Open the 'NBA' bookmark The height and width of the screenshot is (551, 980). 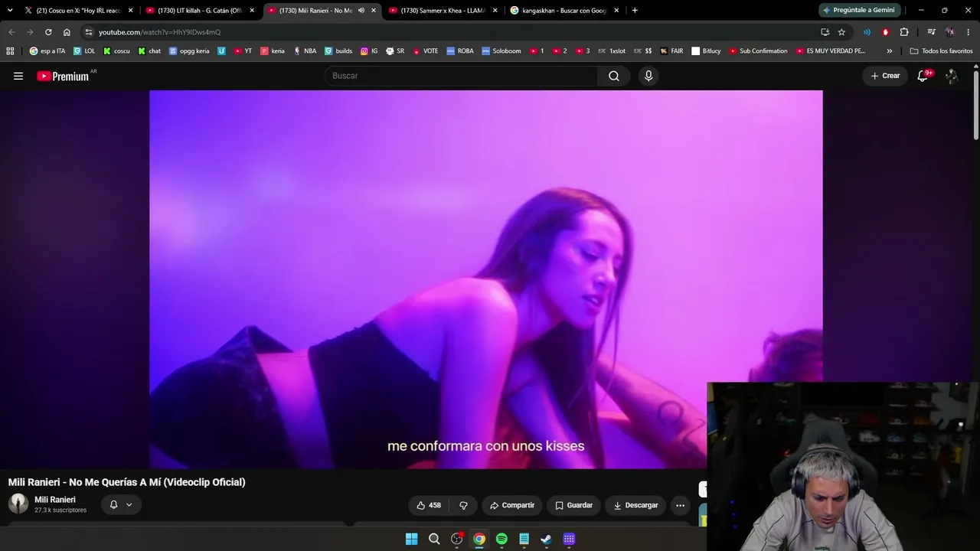click(x=305, y=51)
